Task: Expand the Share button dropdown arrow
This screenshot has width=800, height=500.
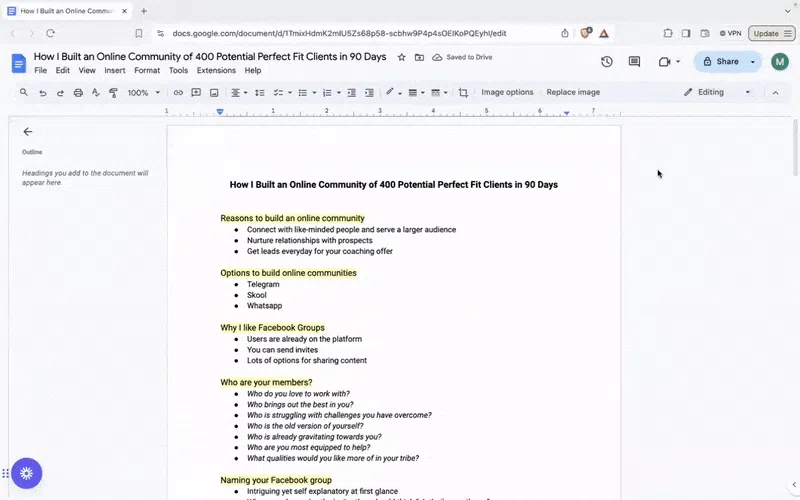Action: 753,62
